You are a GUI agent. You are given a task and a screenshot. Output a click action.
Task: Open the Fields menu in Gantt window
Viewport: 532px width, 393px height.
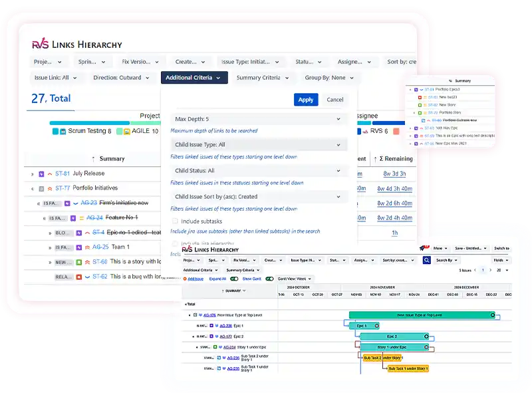[501, 260]
